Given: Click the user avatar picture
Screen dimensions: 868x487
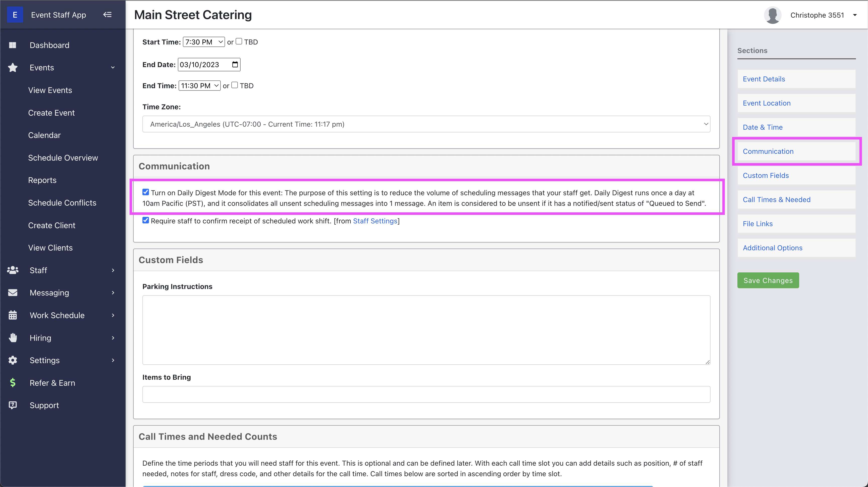Looking at the screenshot, I should (x=772, y=15).
